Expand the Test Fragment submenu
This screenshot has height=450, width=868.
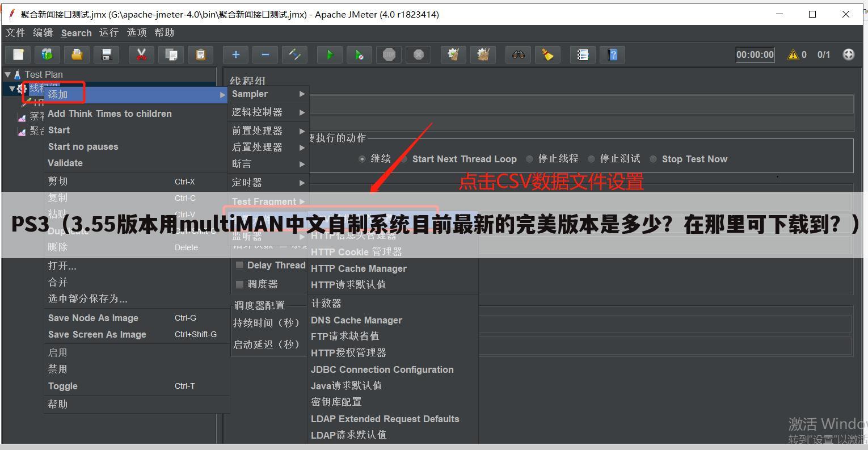(268, 200)
